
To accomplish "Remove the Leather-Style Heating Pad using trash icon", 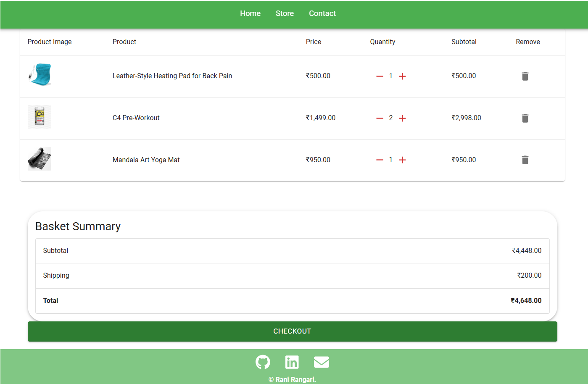I will click(x=525, y=76).
